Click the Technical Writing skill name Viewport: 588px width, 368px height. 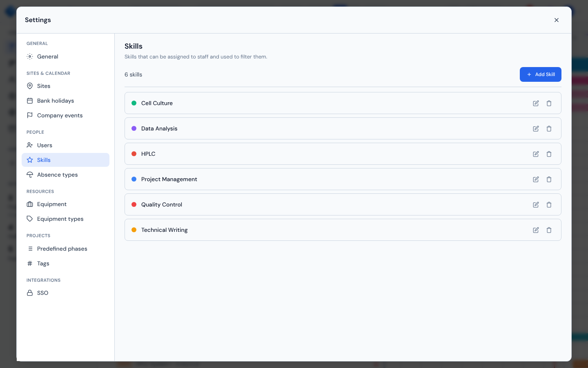click(165, 230)
